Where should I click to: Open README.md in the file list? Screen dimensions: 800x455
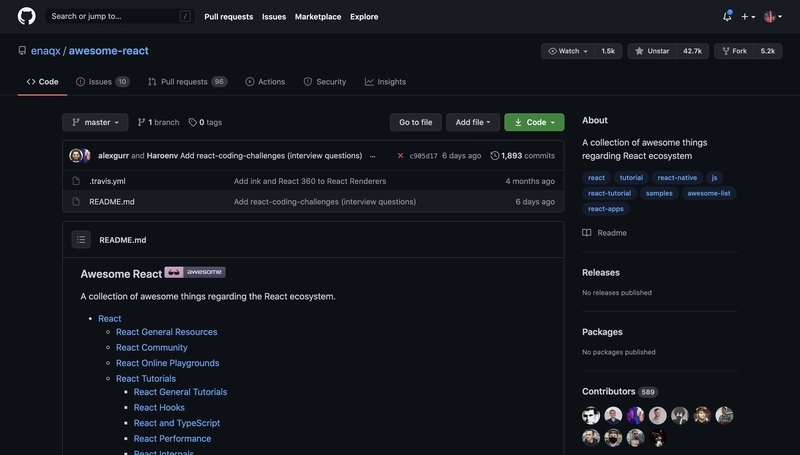112,201
